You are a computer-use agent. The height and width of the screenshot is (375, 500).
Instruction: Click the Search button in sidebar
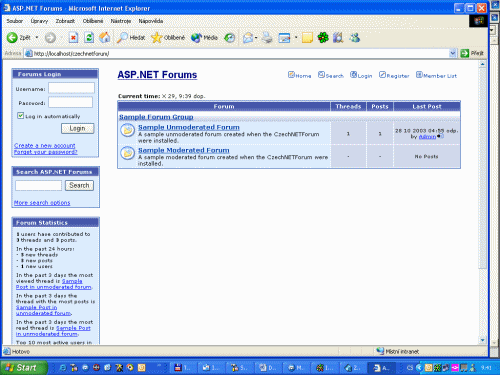(x=79, y=185)
